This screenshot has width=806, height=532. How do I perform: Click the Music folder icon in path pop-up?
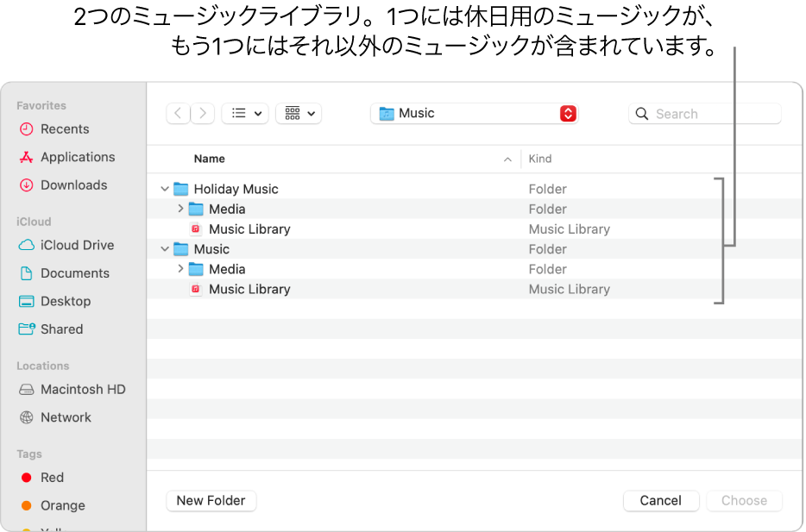pyautogui.click(x=387, y=114)
